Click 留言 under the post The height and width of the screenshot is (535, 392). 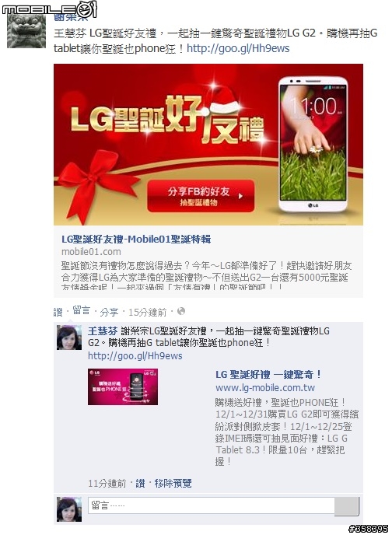pos(81,310)
